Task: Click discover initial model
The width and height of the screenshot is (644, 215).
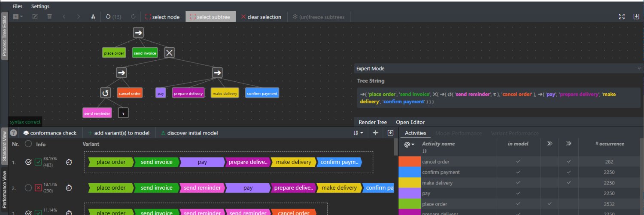Action: [x=189, y=133]
